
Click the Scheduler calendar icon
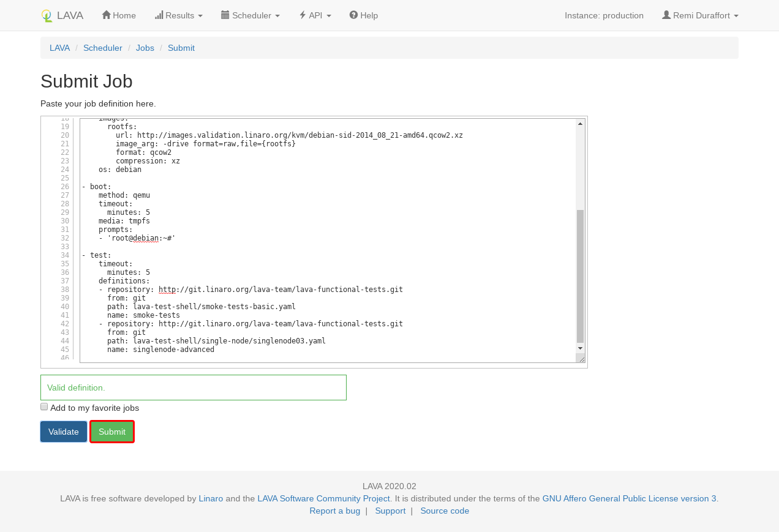[x=225, y=15]
